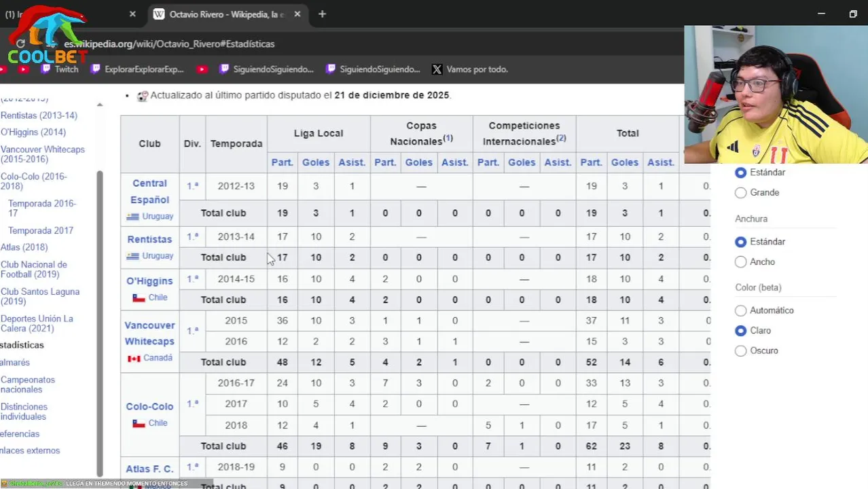Open a new browser tab
Screen dimensions: 868x489
tap(322, 14)
